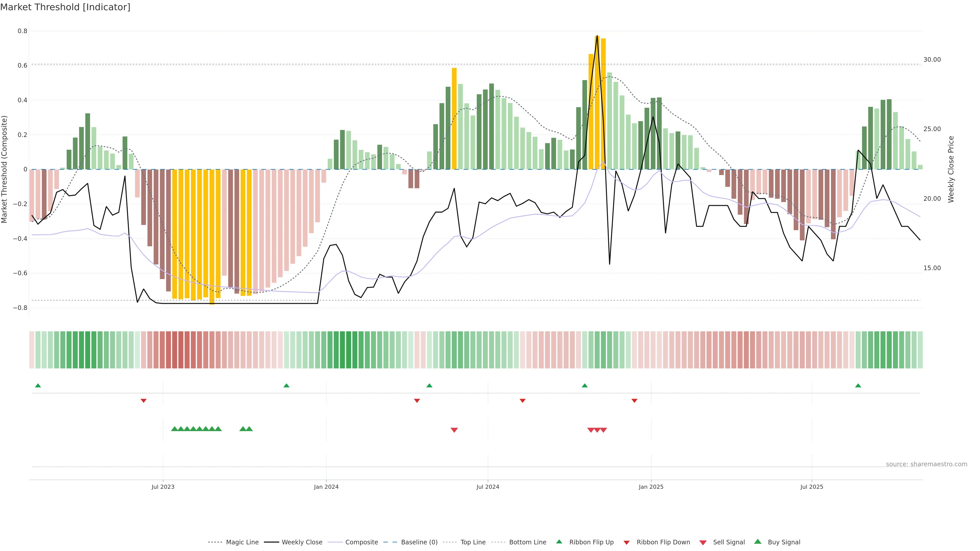Click the Market Threshold [Indicator] title

65,7
